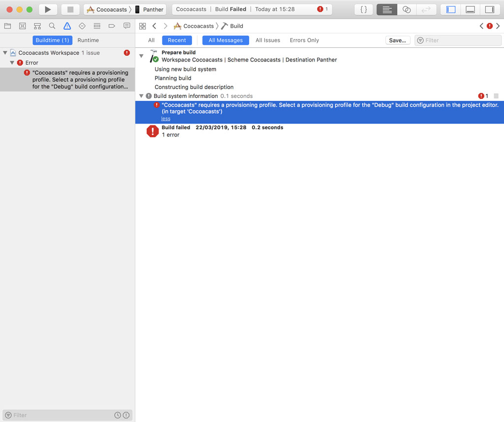
Task: Click the code braces editor icon
Action: coord(363,9)
